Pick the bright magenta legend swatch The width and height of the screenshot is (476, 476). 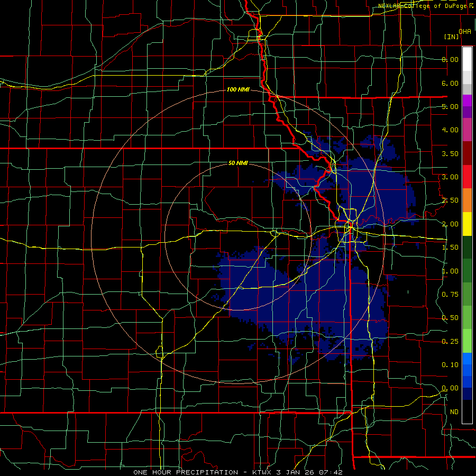pyautogui.click(x=467, y=100)
